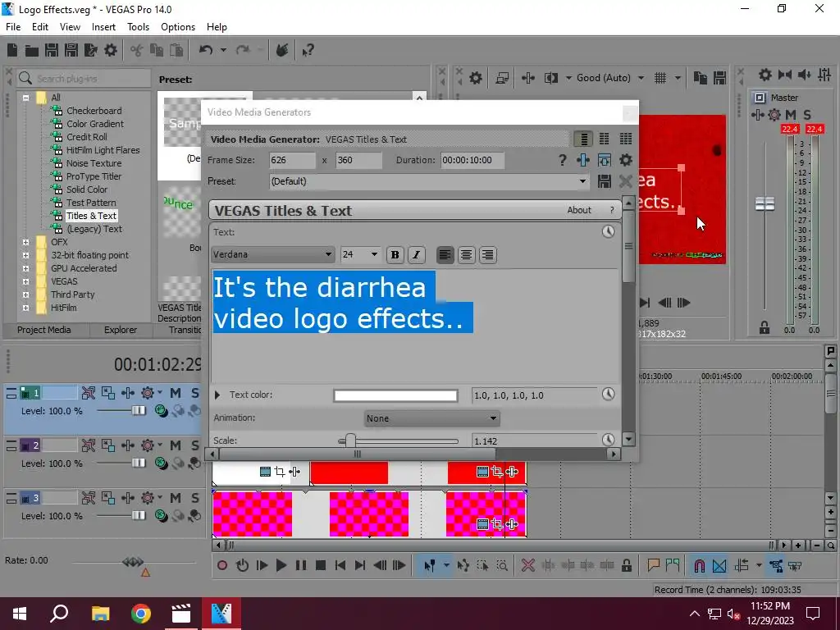Click the white Text color swatch
The height and width of the screenshot is (630, 840).
click(x=395, y=395)
